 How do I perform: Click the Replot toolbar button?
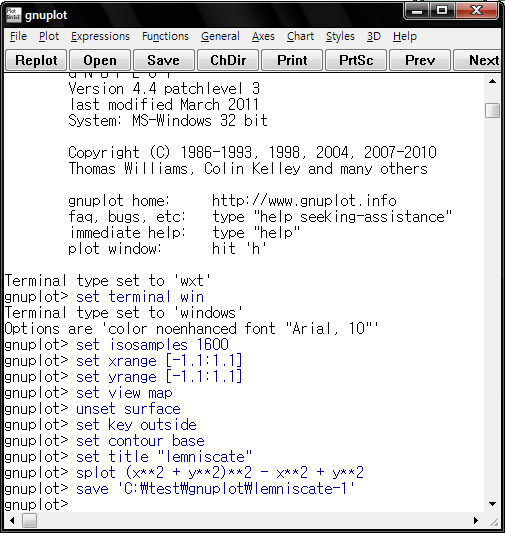tap(36, 60)
